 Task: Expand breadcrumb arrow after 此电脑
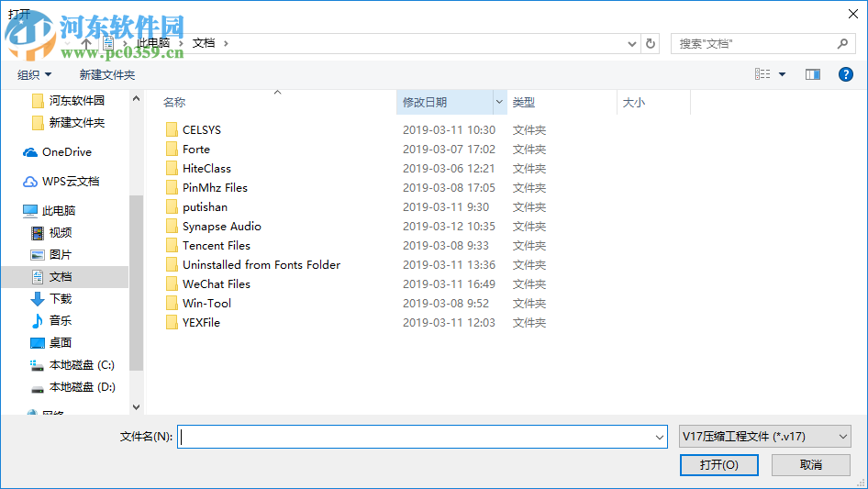[181, 43]
